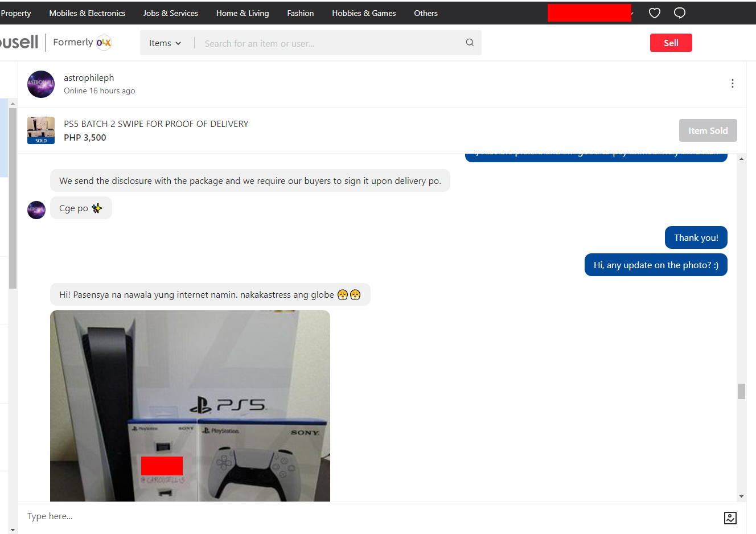Screen dimensions: 756x534
Task: Click the small avatar beside Cge po message
Action: [36, 210]
